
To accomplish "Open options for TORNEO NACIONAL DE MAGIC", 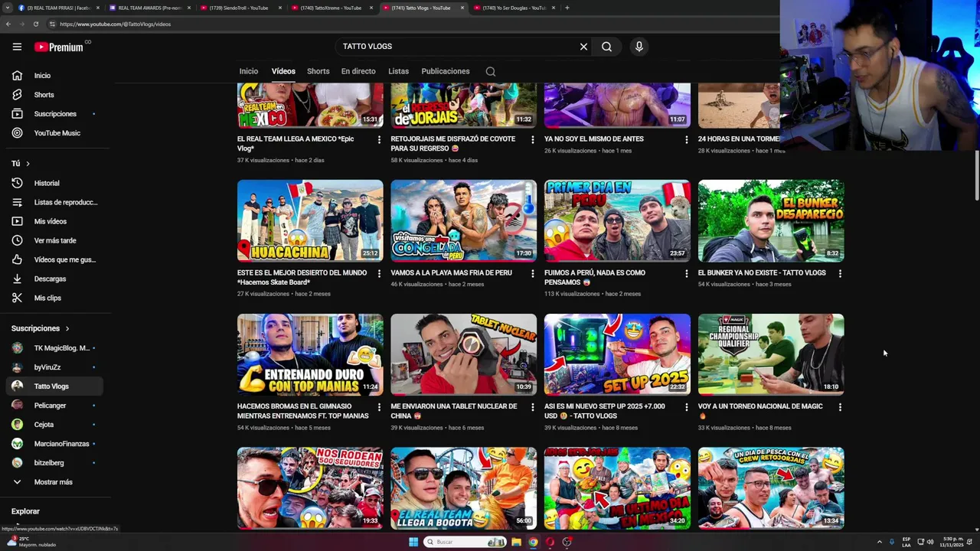I will (x=840, y=408).
